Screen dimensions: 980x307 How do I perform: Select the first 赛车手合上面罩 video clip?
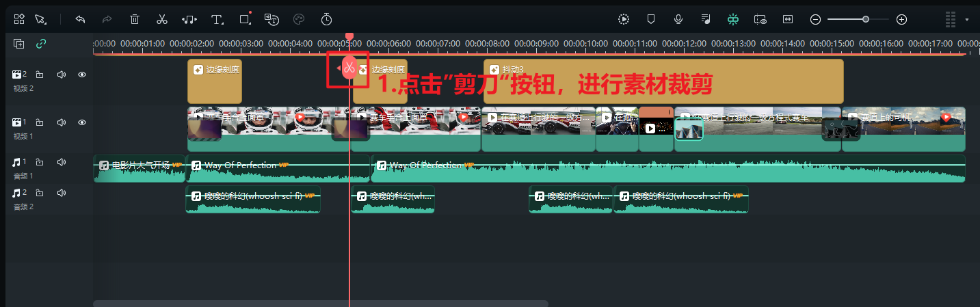(269, 129)
